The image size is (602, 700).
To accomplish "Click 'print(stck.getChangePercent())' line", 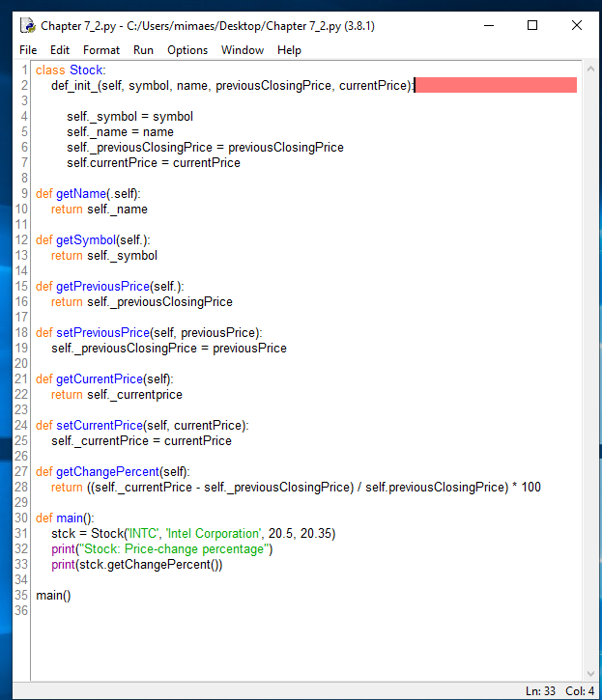I will (x=137, y=565).
